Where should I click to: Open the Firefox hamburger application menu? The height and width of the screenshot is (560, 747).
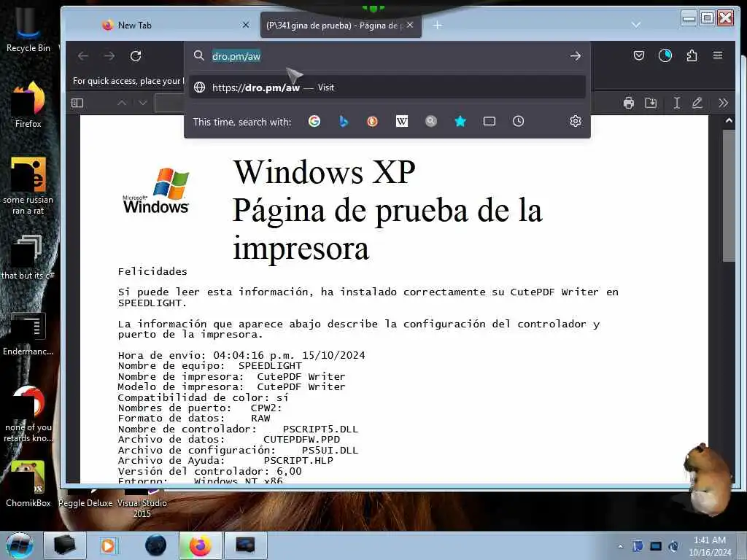tap(718, 55)
